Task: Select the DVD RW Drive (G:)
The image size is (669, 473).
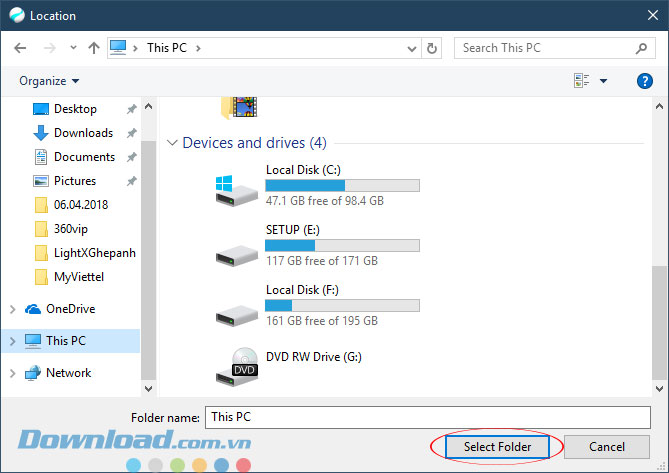Action: tap(312, 356)
